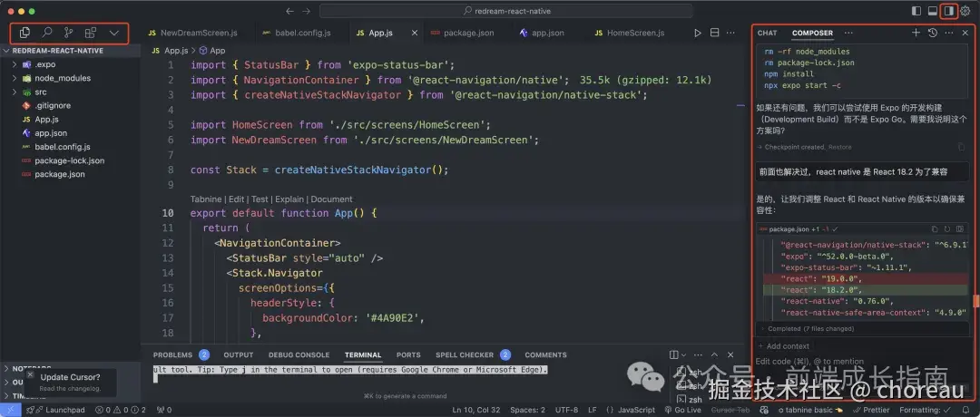The width and height of the screenshot is (980, 417).
Task: Close the bottom terminal panel
Action: tap(730, 354)
